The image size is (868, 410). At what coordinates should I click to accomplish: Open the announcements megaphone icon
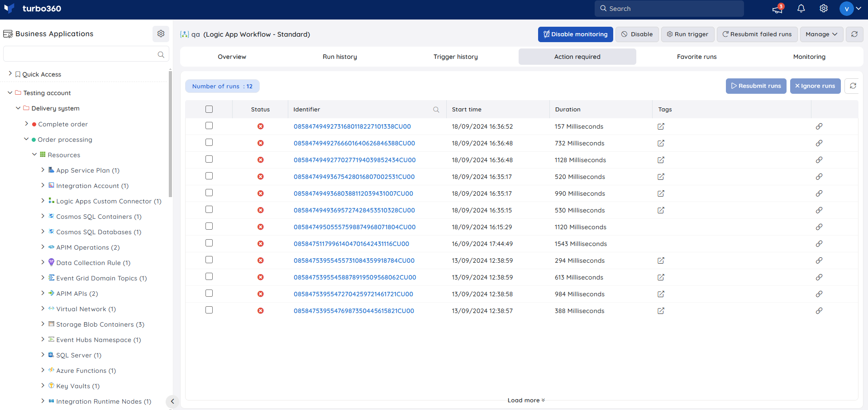777,9
